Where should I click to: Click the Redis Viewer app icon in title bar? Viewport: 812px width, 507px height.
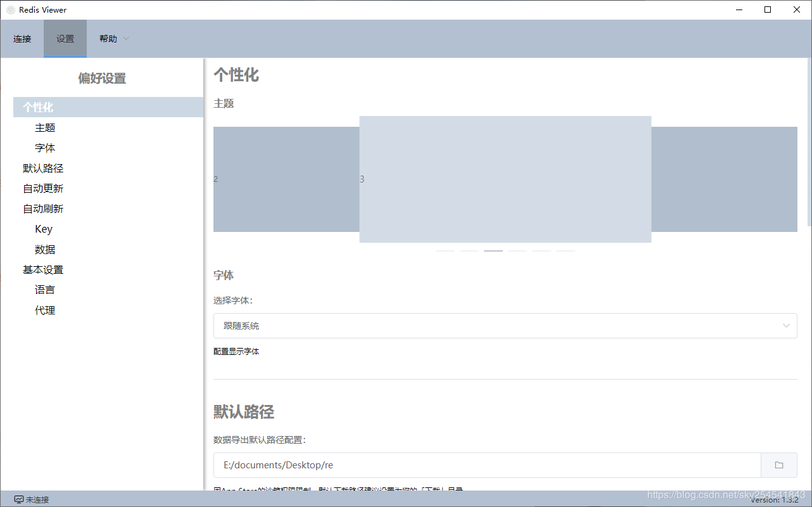coord(11,10)
